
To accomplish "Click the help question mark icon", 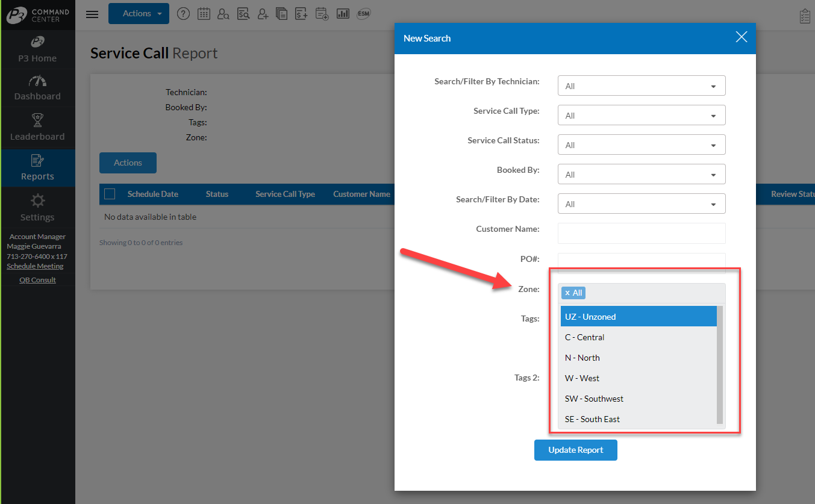I will (184, 14).
